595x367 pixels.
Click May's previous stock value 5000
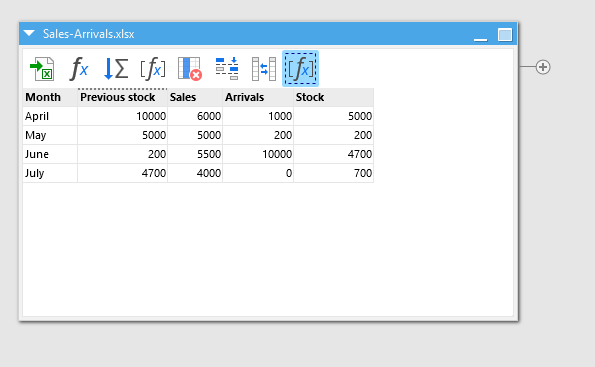(x=123, y=135)
